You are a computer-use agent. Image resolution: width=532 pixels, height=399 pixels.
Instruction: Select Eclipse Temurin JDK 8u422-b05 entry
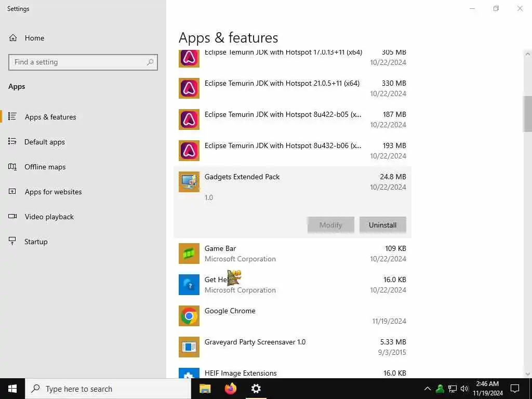coord(292,119)
